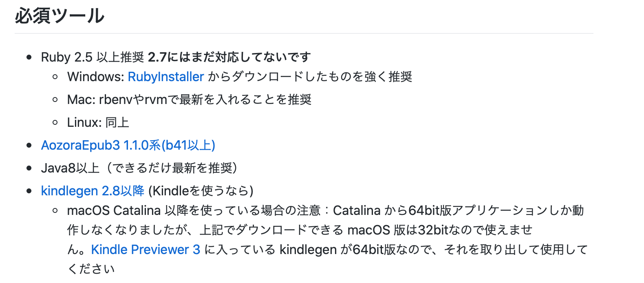The width and height of the screenshot is (644, 283).
Task: Click the からダウンロードしたものを強く推奨 text
Action: (x=310, y=77)
